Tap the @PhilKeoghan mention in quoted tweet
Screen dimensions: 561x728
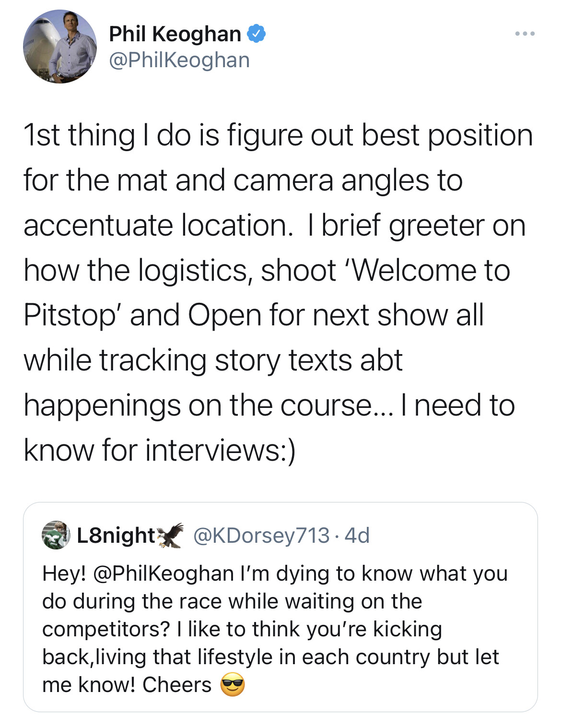pyautogui.click(x=163, y=573)
